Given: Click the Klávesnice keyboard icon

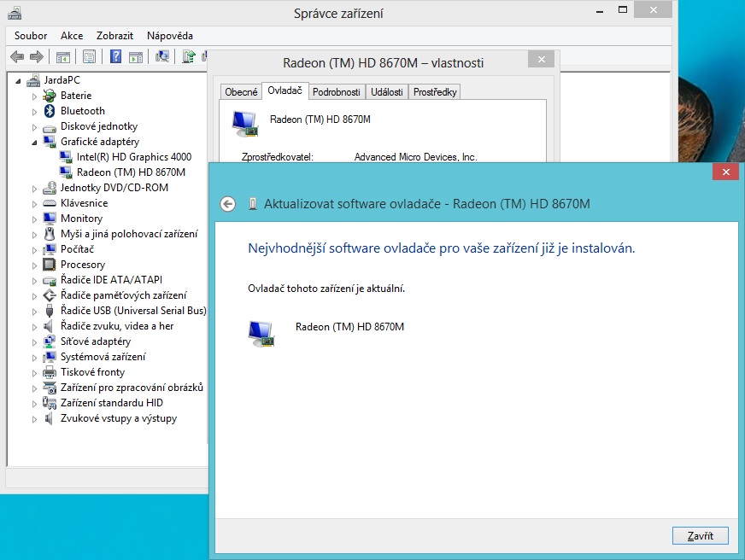Looking at the screenshot, I should tap(49, 203).
